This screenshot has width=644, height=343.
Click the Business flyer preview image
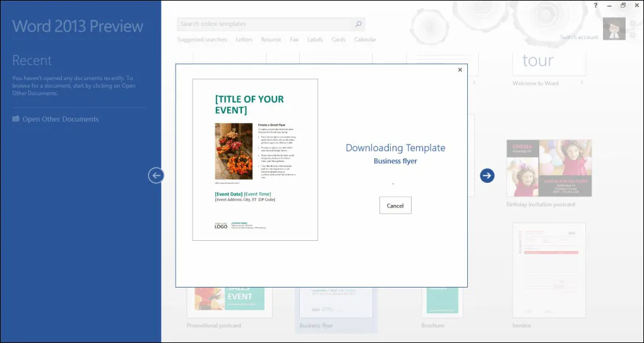(x=255, y=160)
